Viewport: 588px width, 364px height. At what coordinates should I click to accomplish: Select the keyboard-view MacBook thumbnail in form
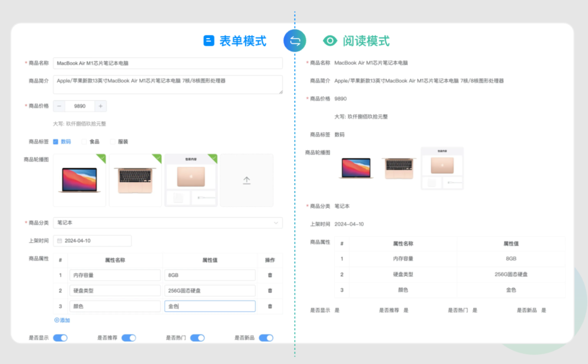click(135, 180)
